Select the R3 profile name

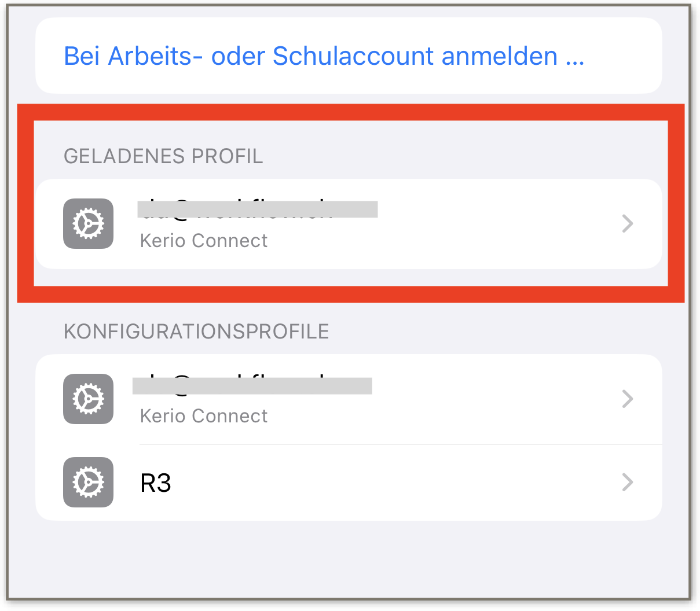156,483
